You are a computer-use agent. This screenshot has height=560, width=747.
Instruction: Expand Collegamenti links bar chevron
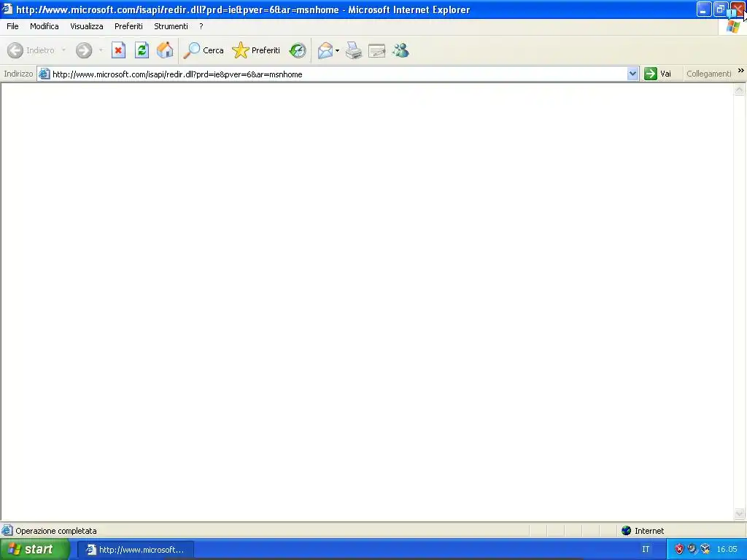coord(741,71)
